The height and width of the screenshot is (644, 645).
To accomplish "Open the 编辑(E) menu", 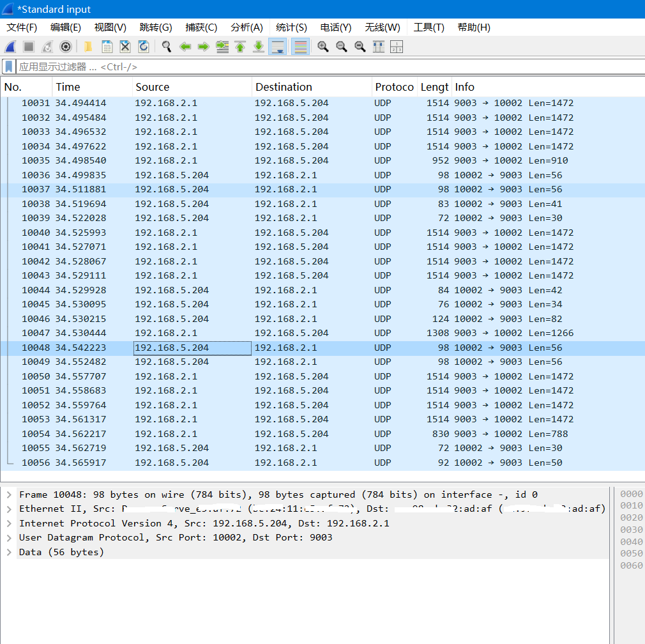I will coord(66,27).
